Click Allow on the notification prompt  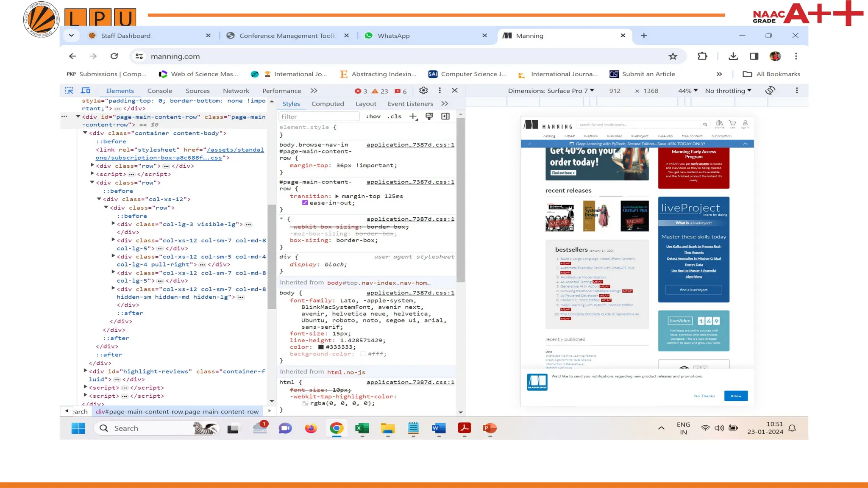click(736, 396)
